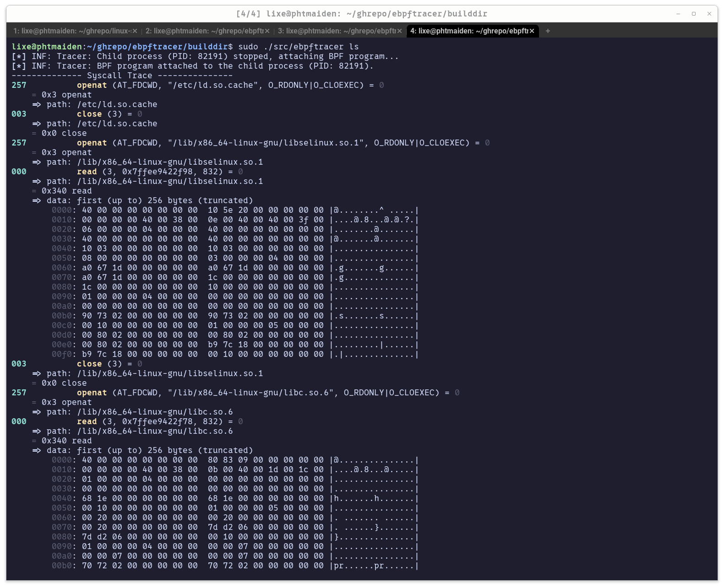Switch to tab 1 ghrepo/linux terminal
Viewport: 724px width, 588px height.
[71, 31]
